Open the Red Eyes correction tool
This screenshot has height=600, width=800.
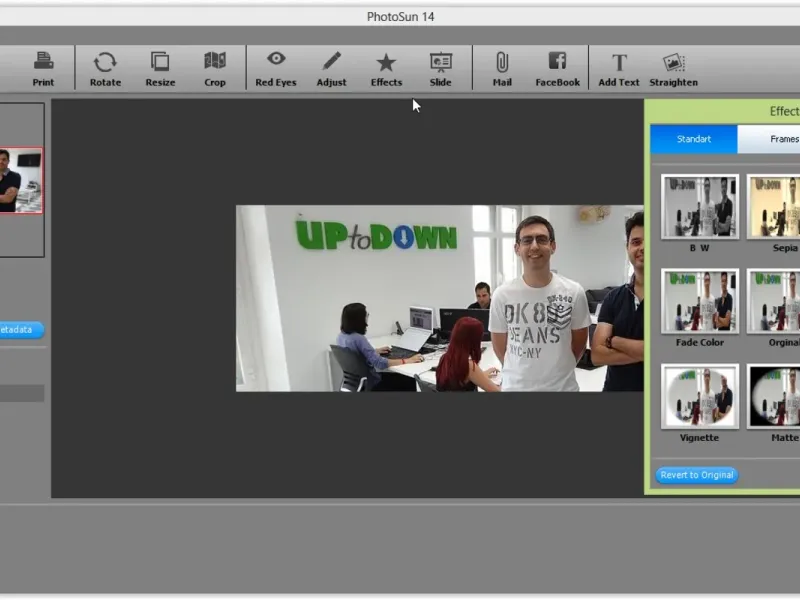[x=276, y=67]
